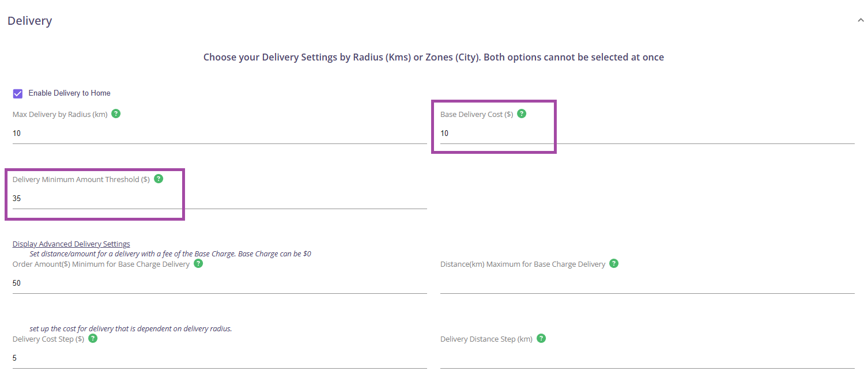Screen dimensions: 868x386
Task: Click the Delivery Settings by Radius or Zones heading
Action: (433, 57)
